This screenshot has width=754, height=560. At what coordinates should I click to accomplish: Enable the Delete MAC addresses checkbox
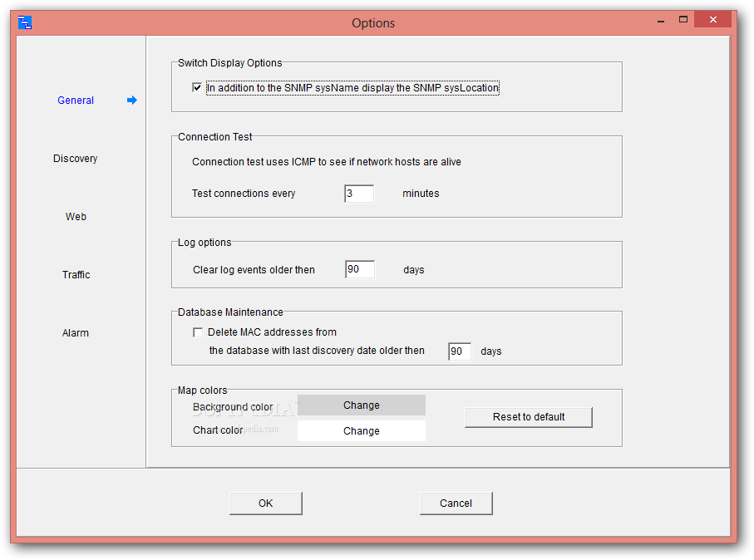[x=197, y=332]
